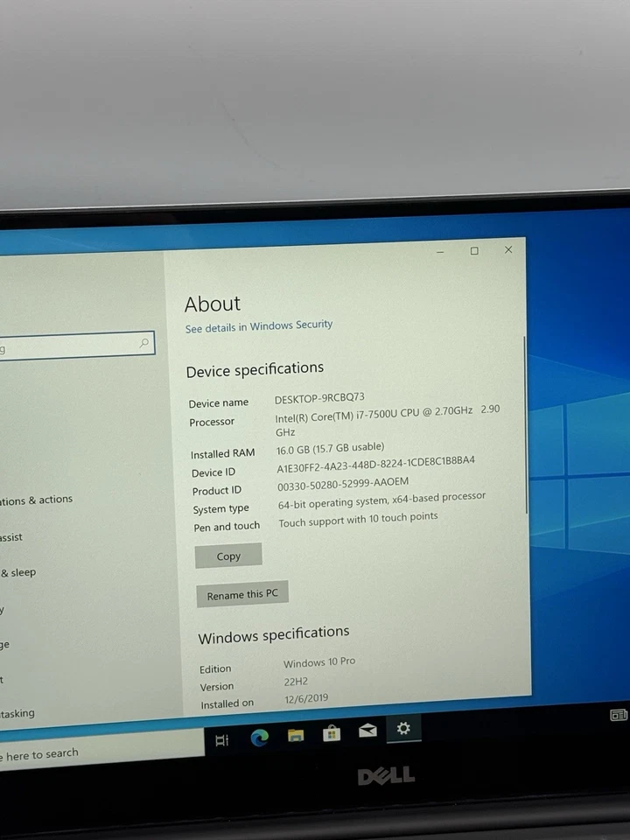Screen dimensions: 630x840
Task: Click the magnifier in Settings search box
Action: tap(144, 343)
